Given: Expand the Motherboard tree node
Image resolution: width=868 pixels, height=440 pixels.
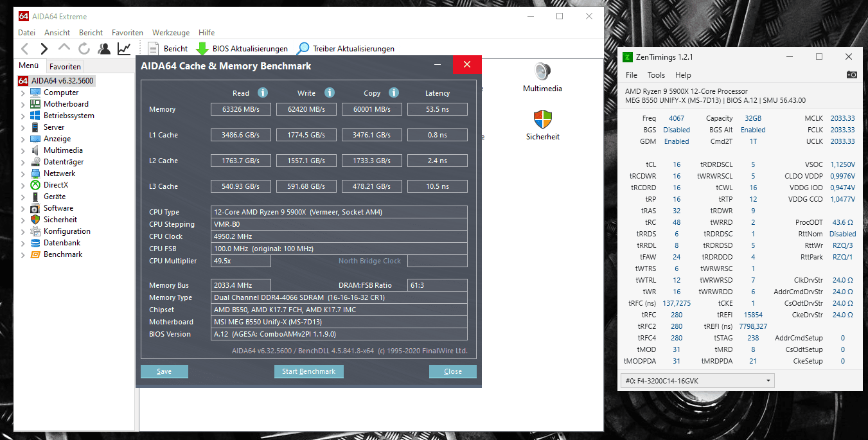Looking at the screenshot, I should point(23,104).
